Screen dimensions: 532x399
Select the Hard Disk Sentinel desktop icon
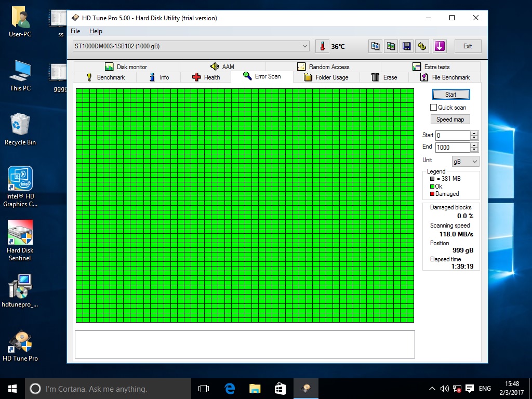[20, 240]
